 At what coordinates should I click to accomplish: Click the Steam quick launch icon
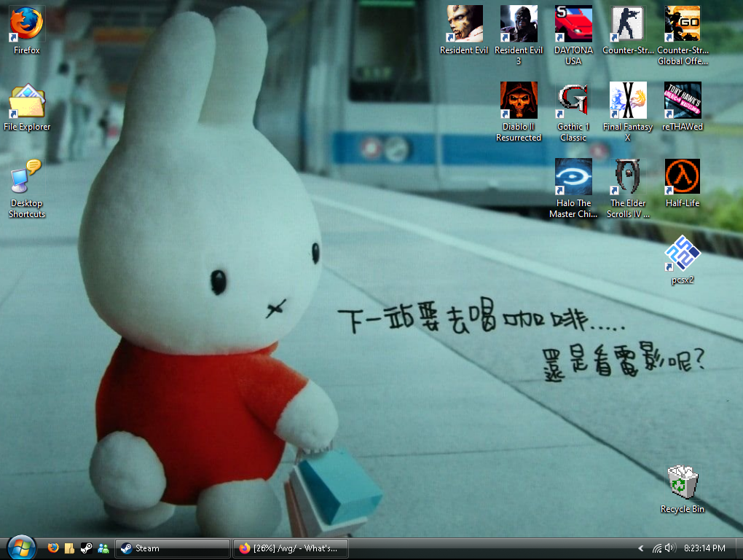click(86, 548)
